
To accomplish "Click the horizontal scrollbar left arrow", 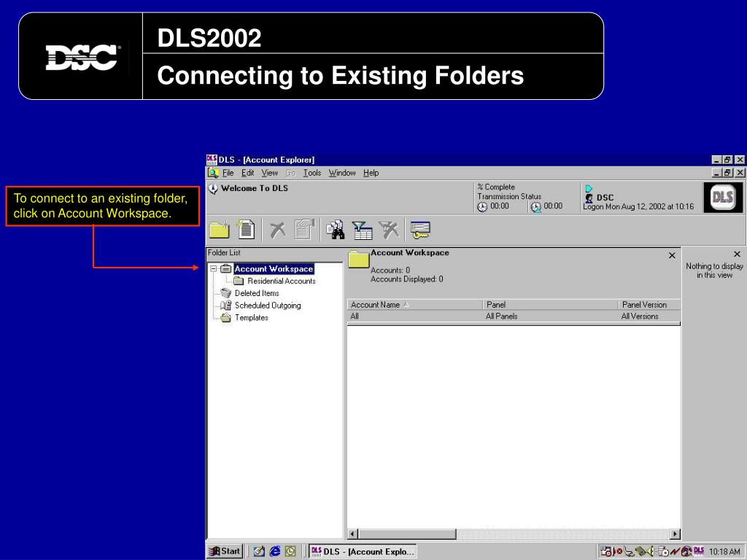I will (x=352, y=534).
